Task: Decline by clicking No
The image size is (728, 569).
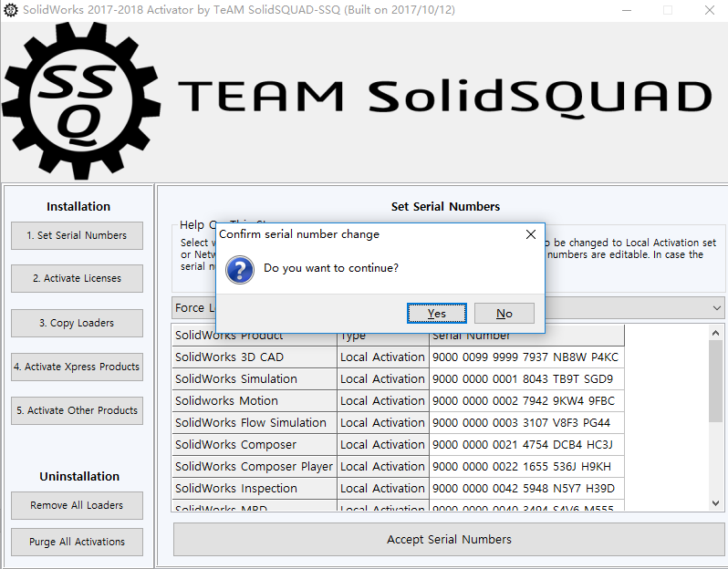Action: [504, 314]
